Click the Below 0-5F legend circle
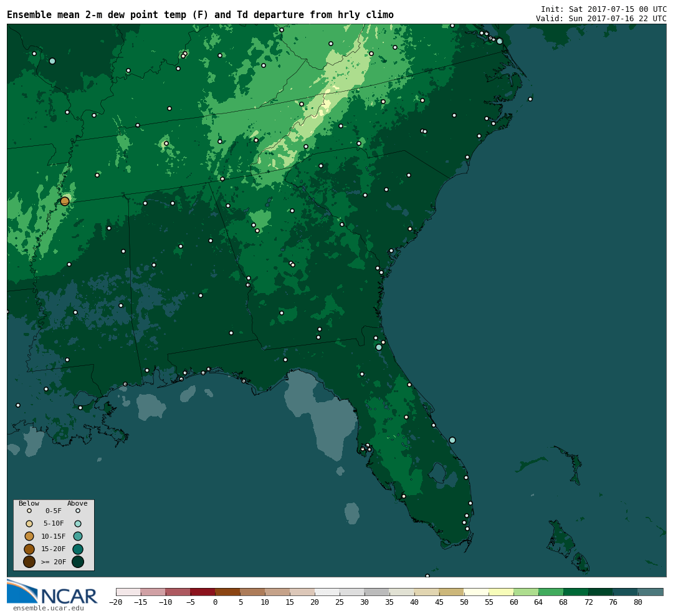This screenshot has width=673, height=616. tap(29, 511)
